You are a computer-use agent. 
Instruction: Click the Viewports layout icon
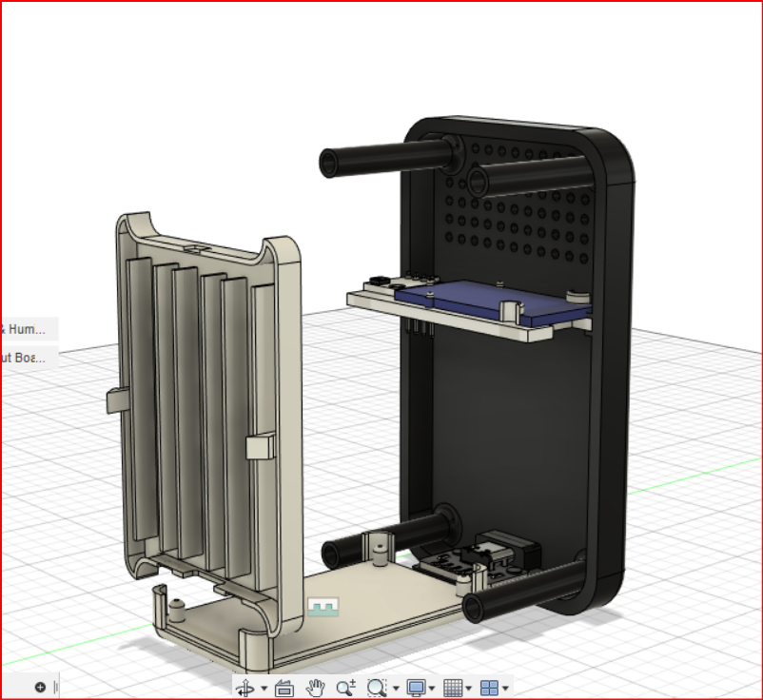click(490, 688)
